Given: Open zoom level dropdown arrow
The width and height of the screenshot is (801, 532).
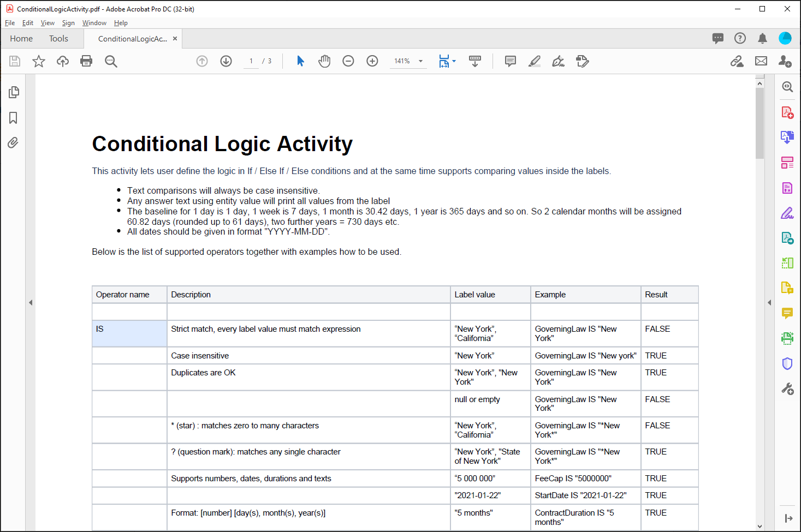Looking at the screenshot, I should click(421, 61).
